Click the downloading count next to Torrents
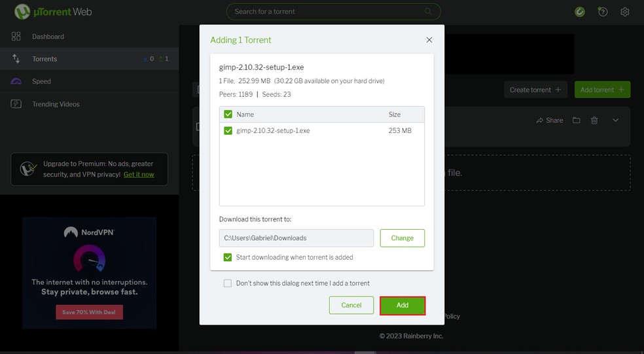Screen dimensions: 644x354 coord(149,59)
